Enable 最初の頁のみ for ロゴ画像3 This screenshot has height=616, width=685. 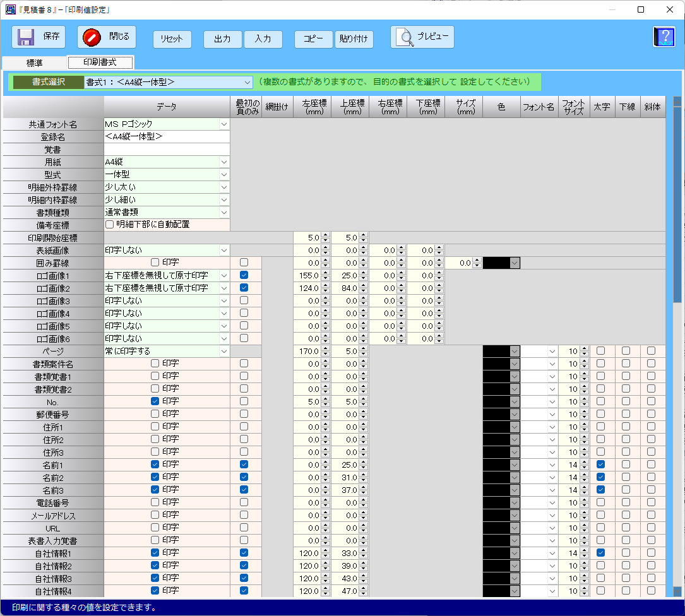(244, 300)
